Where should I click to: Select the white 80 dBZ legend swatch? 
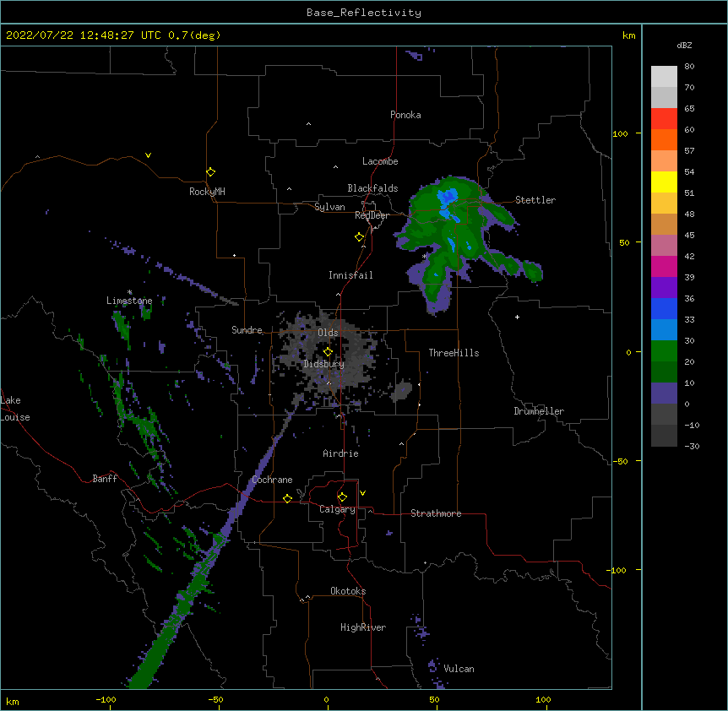coord(664,77)
